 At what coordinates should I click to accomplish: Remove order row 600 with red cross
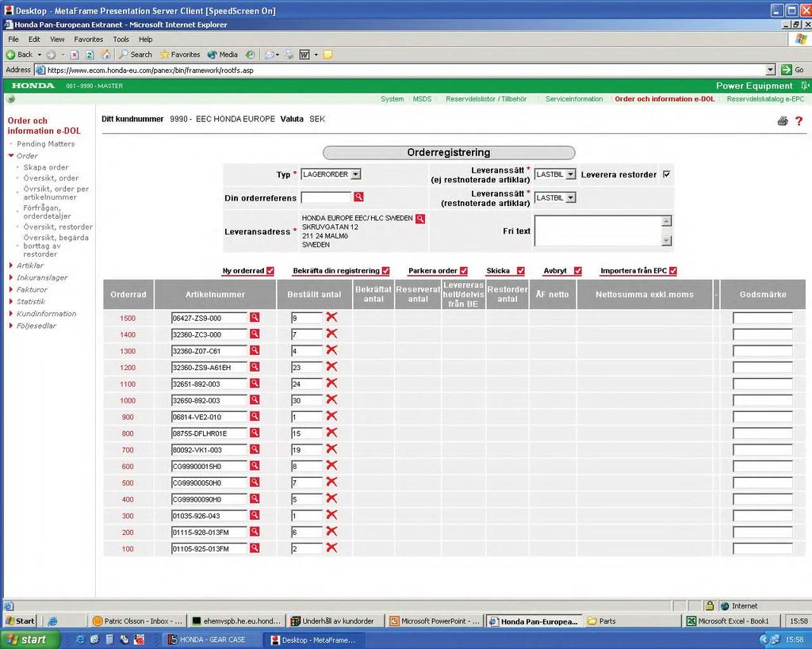[x=331, y=465]
